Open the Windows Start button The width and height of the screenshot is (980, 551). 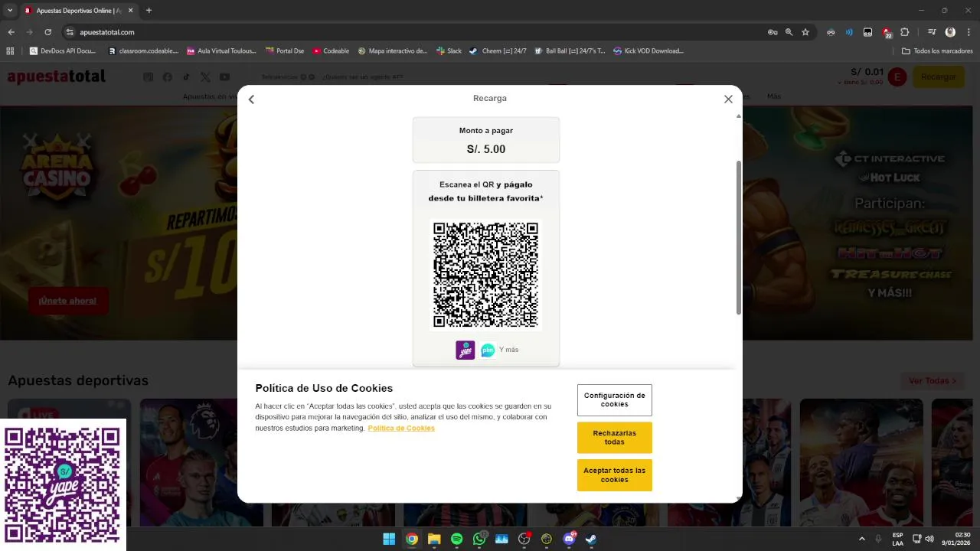coord(389,539)
